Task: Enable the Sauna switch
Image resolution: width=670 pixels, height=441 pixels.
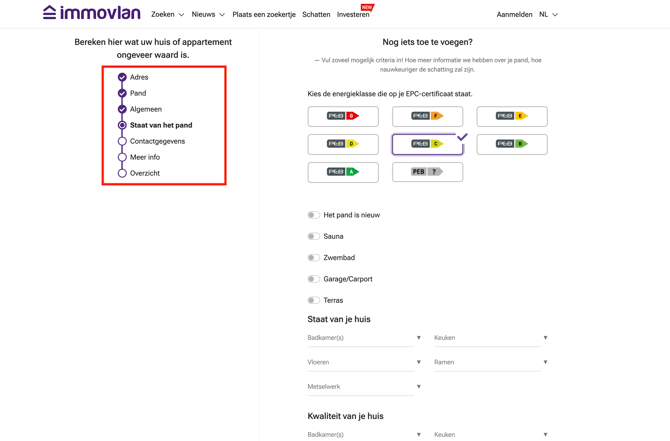Action: [314, 236]
